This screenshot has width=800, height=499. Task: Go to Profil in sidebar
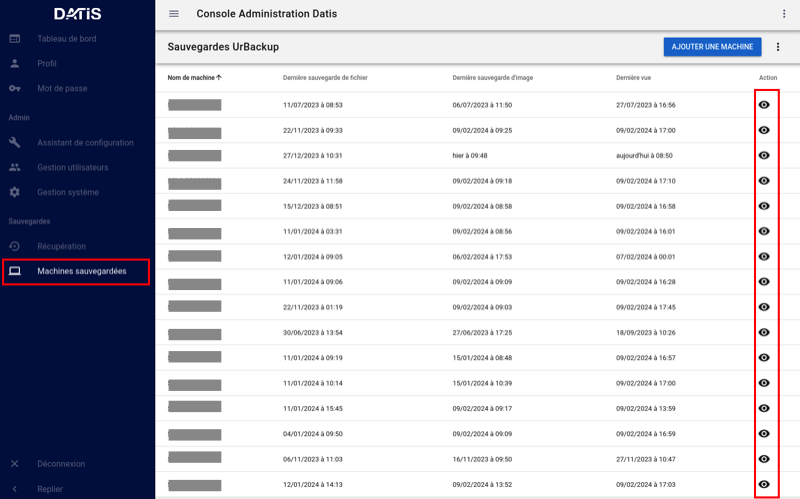(46, 64)
